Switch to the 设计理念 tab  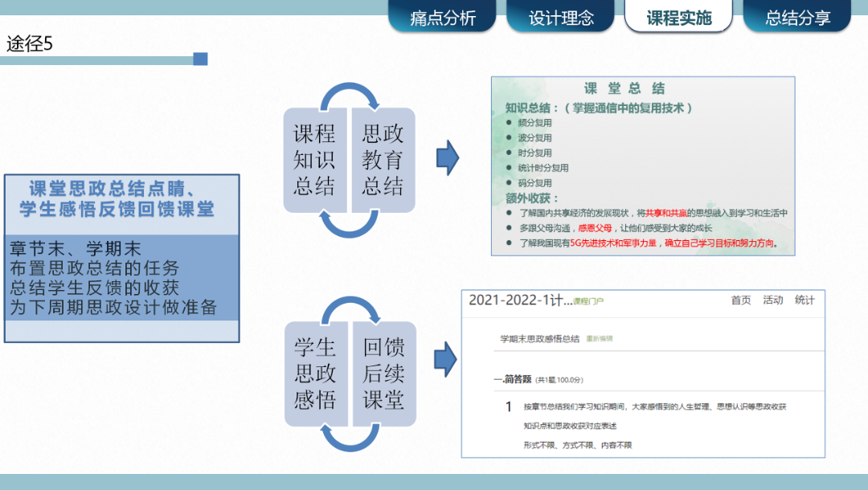click(x=560, y=14)
